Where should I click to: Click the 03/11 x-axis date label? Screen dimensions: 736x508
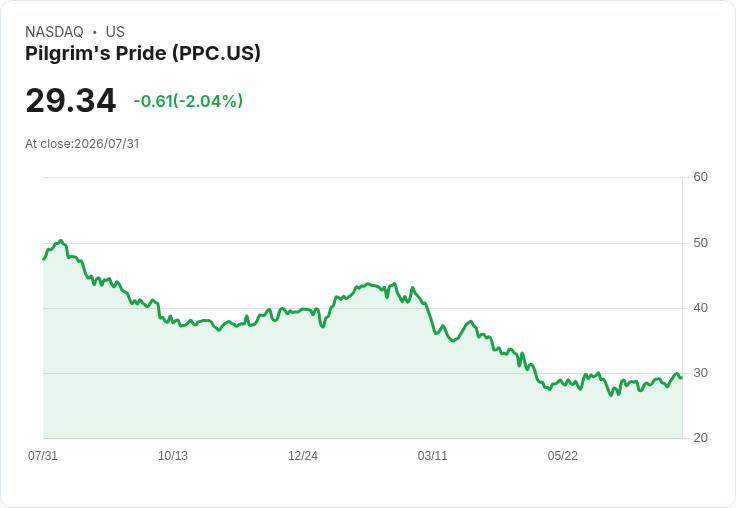432,455
